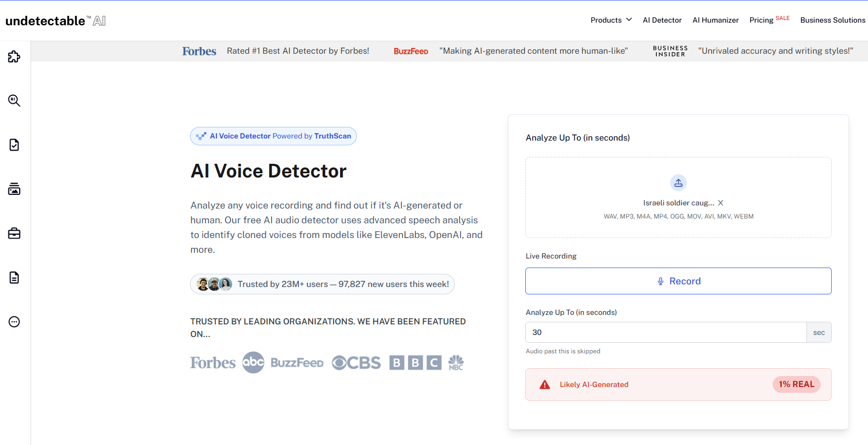Open the document checkmark sidebar icon
The height and width of the screenshot is (445, 868).
tap(14, 145)
